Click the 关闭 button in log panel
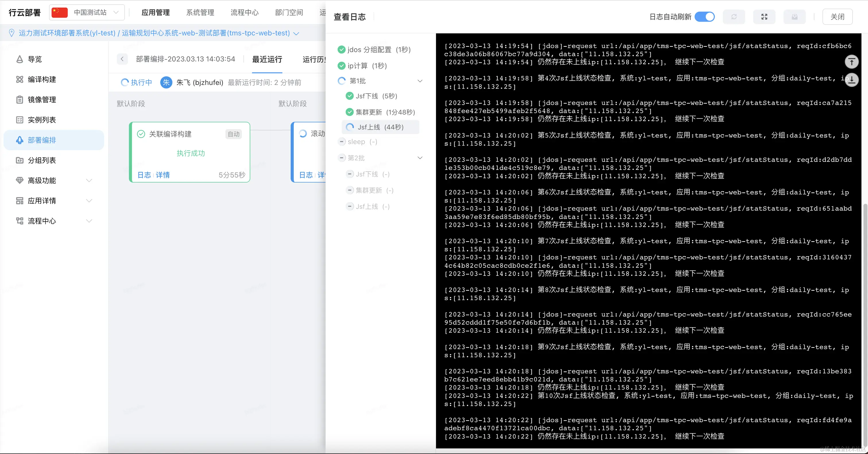868x454 pixels. (837, 17)
